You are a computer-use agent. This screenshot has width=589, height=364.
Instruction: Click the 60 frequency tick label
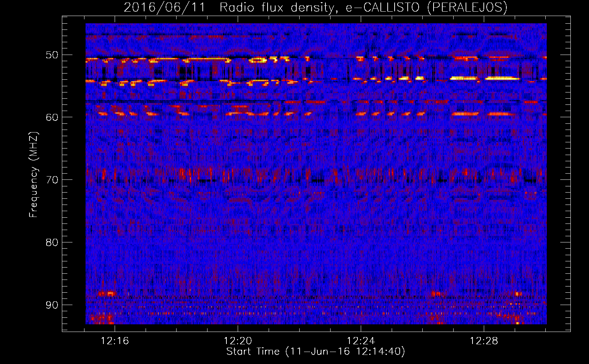pyautogui.click(x=52, y=117)
